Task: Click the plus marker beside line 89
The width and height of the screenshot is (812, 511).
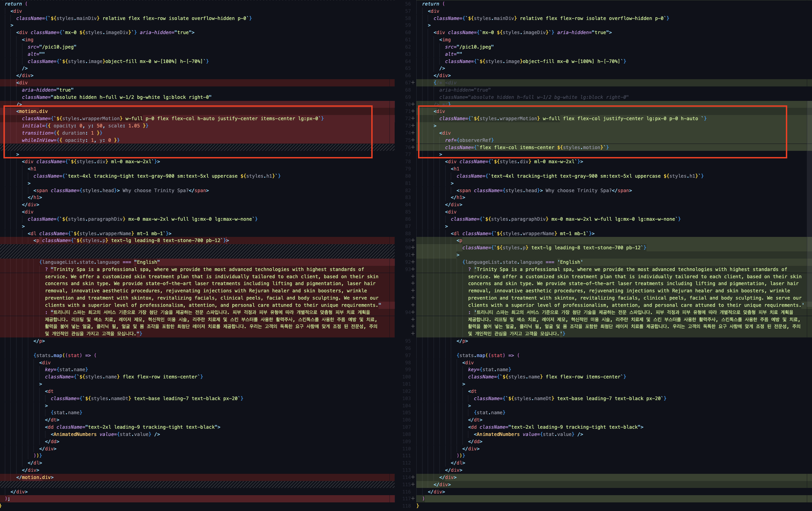Action: coord(412,240)
